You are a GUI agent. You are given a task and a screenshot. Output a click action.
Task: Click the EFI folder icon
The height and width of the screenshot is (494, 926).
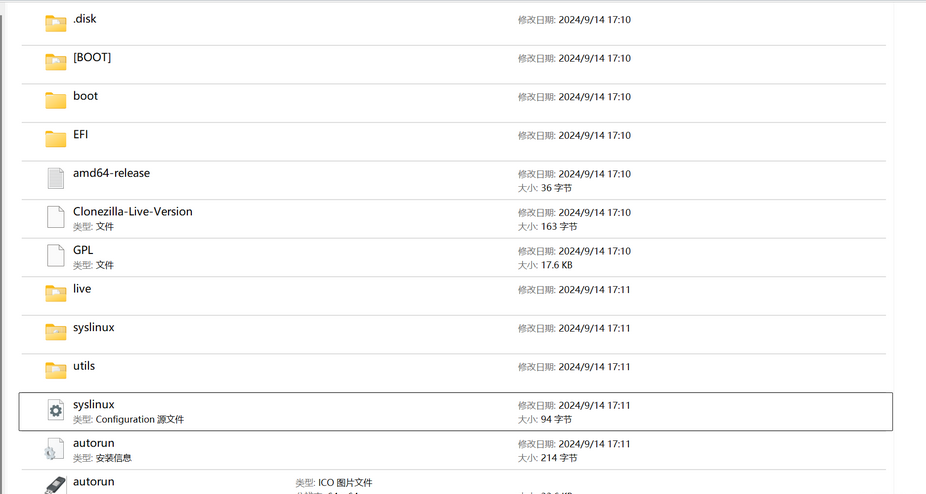tap(56, 139)
